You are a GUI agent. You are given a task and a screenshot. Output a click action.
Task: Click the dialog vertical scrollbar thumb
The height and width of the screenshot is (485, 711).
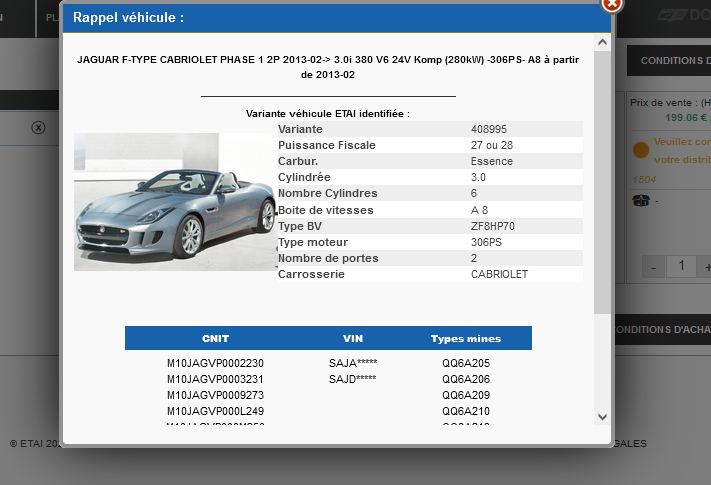[x=602, y=182]
